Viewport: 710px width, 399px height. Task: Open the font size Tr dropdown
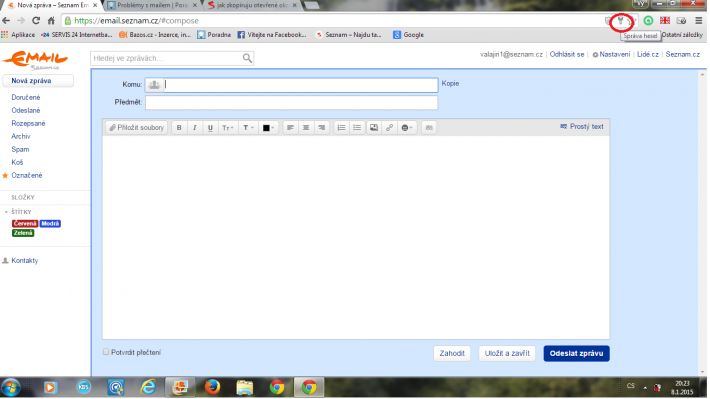coord(227,128)
